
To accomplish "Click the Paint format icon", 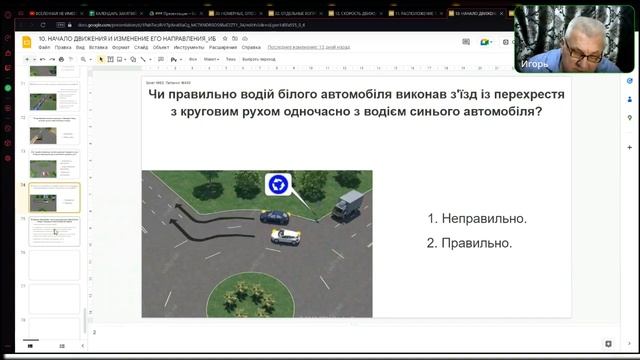I will [x=71, y=59].
